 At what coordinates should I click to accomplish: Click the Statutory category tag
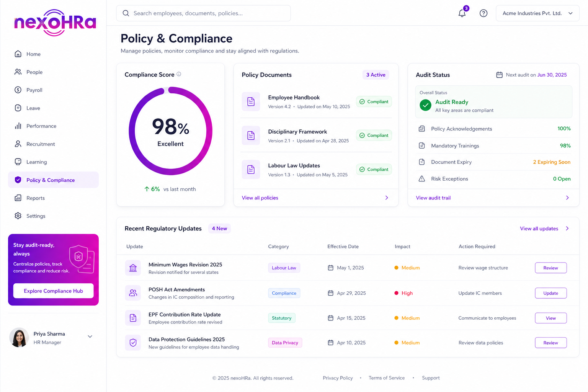(282, 318)
